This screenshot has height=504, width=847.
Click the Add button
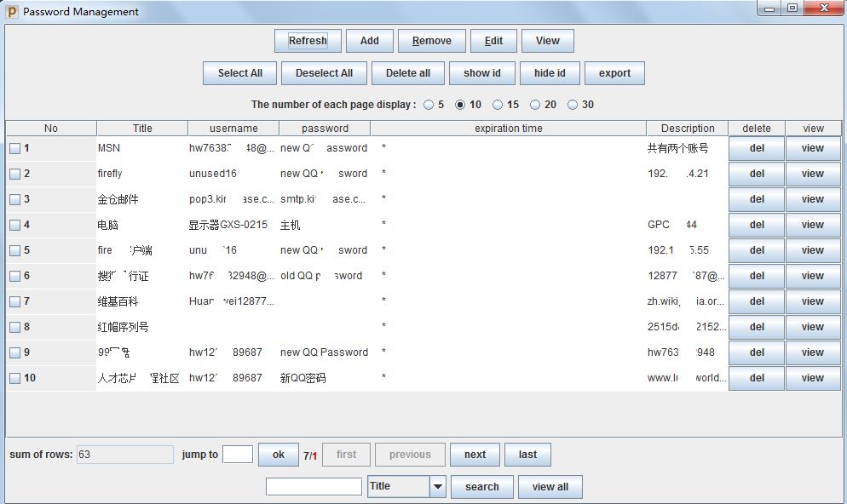point(369,41)
